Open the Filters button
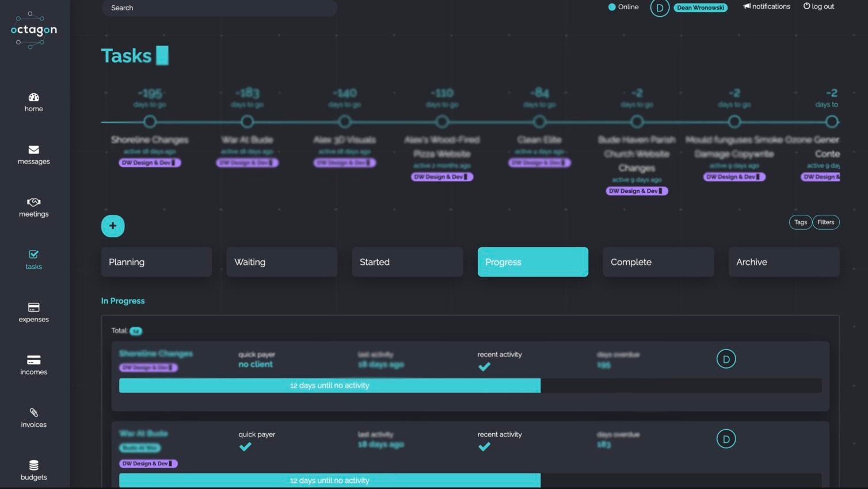 click(x=826, y=222)
